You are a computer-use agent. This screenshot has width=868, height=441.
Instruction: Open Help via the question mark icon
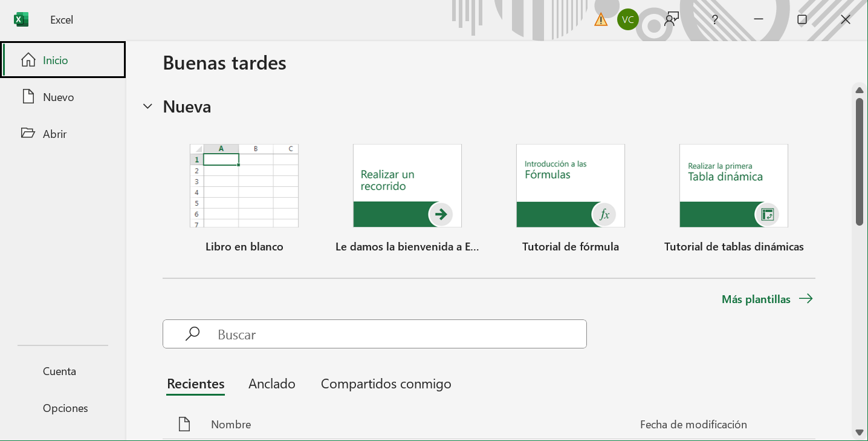[714, 19]
